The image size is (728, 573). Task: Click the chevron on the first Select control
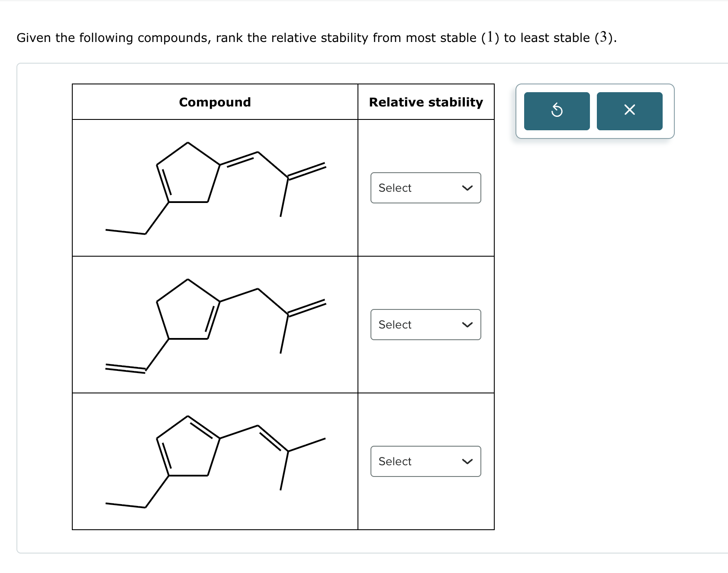[467, 188]
